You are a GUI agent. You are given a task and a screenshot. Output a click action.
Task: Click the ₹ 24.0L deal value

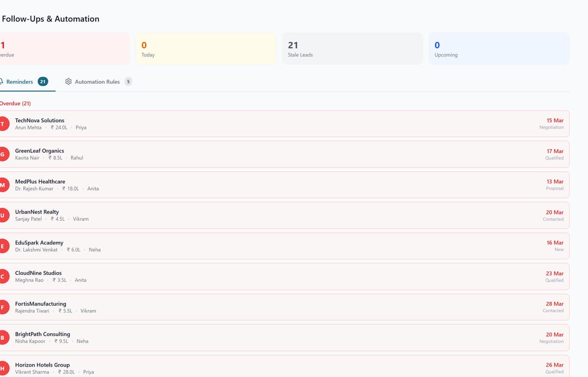point(59,127)
